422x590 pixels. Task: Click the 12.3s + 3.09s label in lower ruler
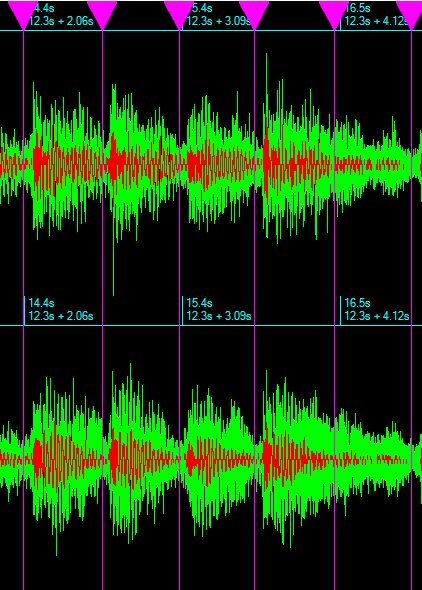[219, 316]
